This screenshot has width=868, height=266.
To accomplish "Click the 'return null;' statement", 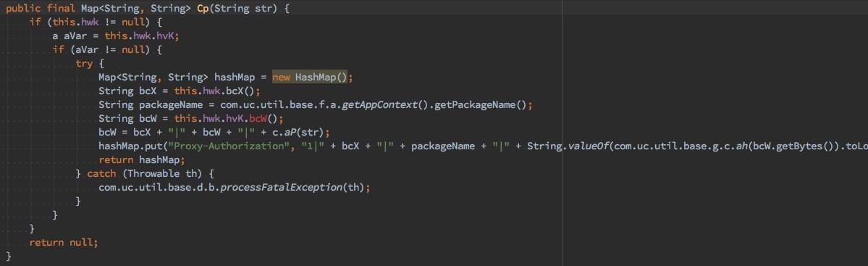I will coord(64,243).
